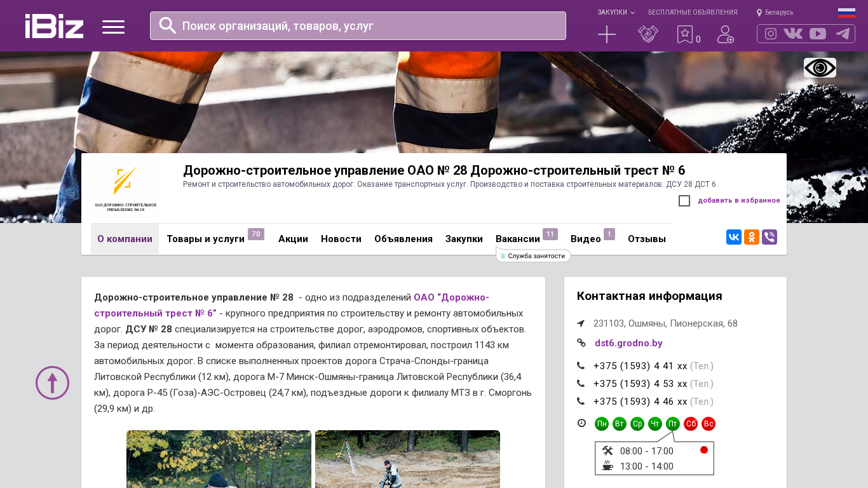Open the company Закупки tab

point(464,239)
